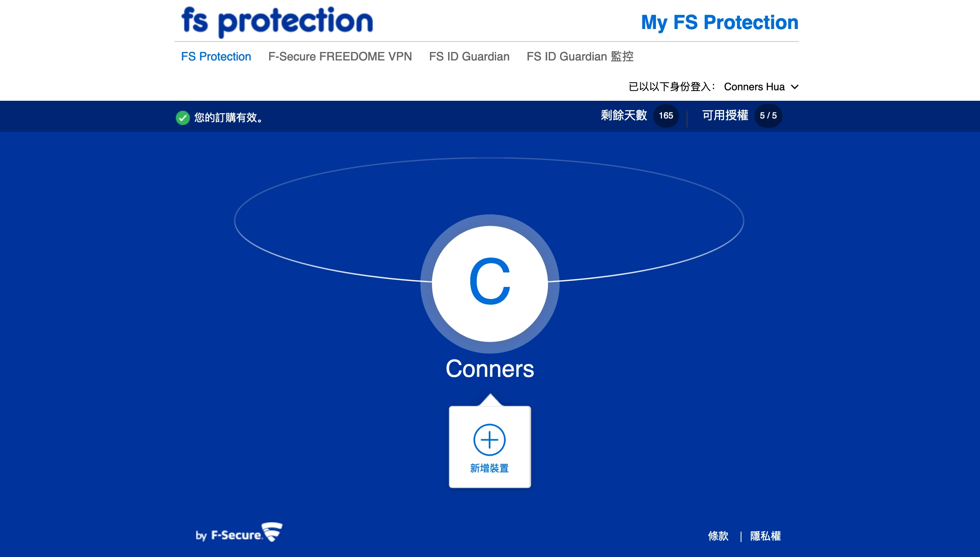The height and width of the screenshot is (557, 980).
Task: Click the green subscription valid checkmark
Action: (x=183, y=118)
